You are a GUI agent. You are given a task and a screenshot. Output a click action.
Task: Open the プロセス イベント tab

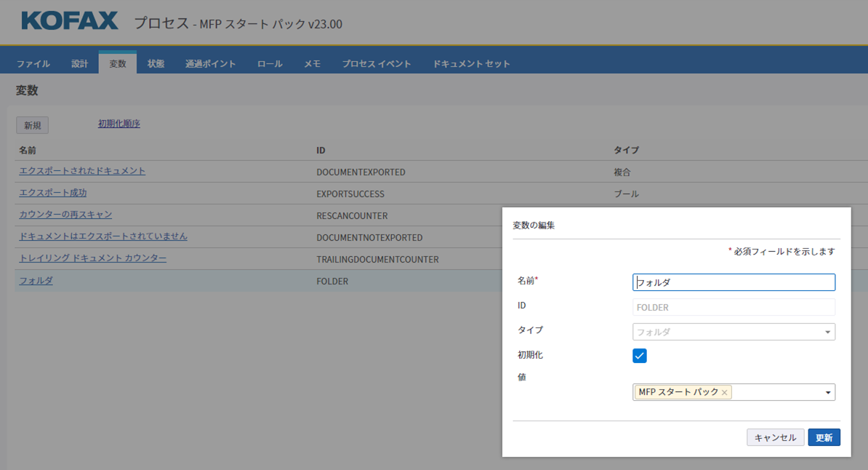377,64
